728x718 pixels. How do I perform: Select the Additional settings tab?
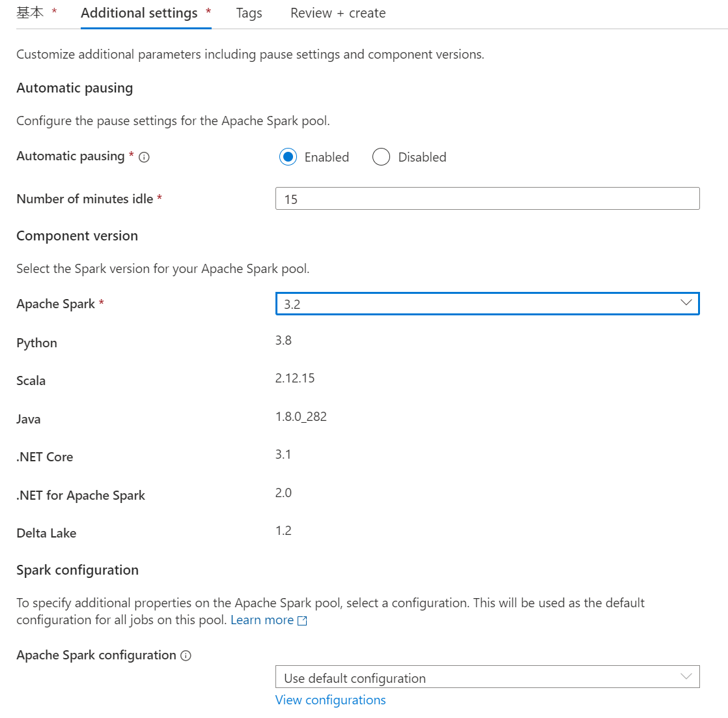point(139,13)
